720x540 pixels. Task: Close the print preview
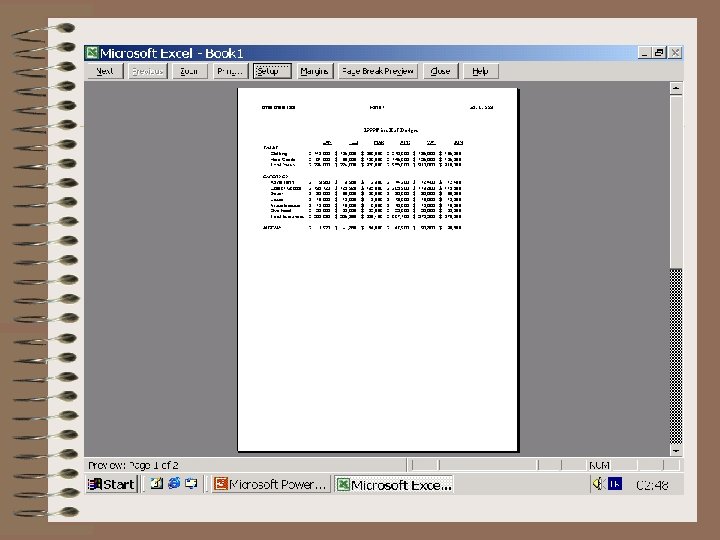[x=440, y=71]
